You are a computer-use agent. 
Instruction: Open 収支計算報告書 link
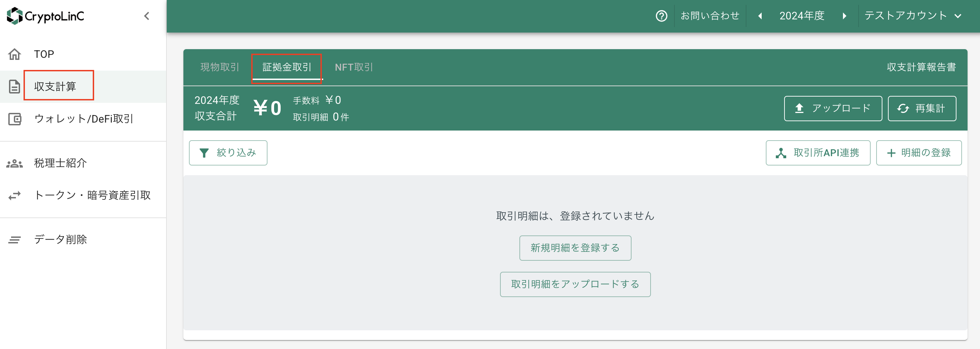pos(922,67)
